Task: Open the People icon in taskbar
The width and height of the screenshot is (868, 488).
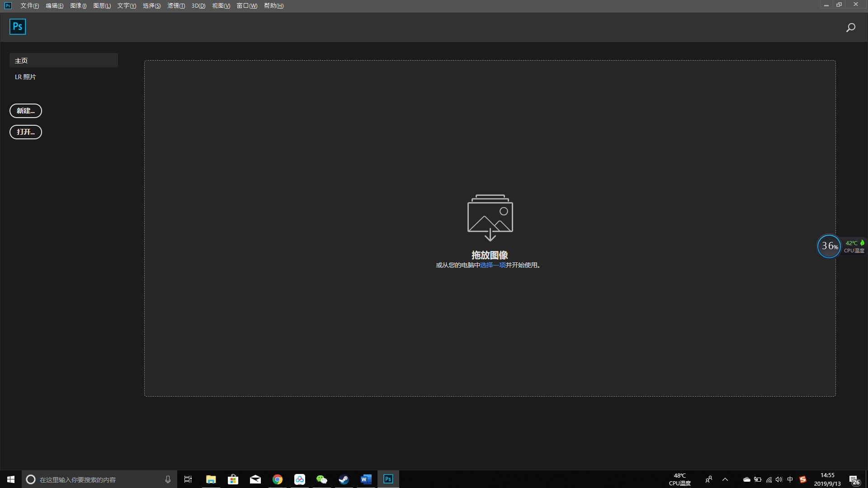Action: [708, 479]
